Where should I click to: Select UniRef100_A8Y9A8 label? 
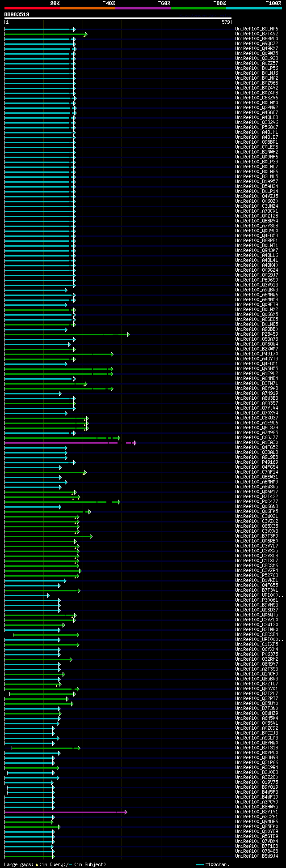pos(257,389)
